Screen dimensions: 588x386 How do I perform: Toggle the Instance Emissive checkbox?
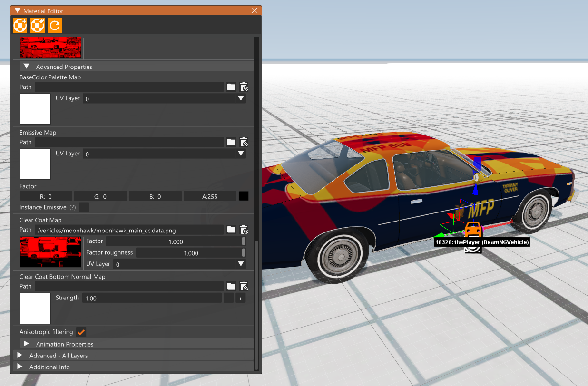(84, 207)
